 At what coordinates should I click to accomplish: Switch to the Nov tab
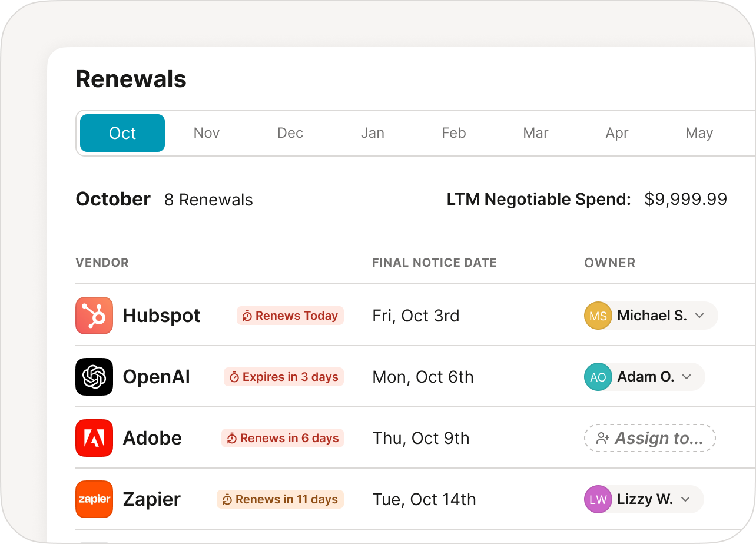[x=207, y=133]
